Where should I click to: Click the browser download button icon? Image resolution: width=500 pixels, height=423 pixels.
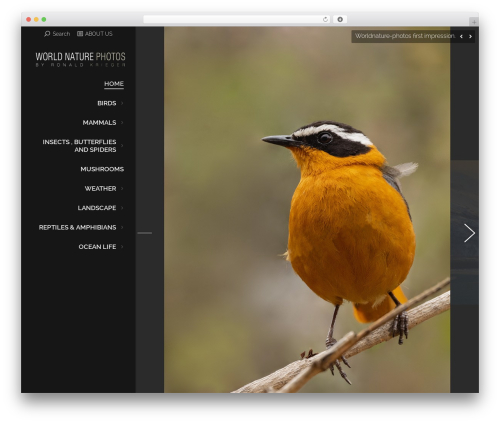(x=340, y=19)
